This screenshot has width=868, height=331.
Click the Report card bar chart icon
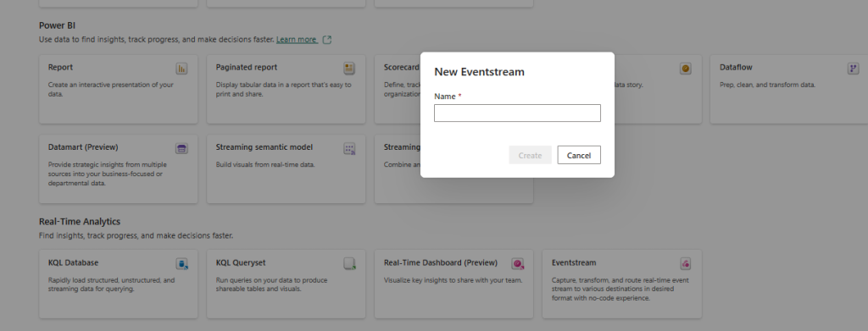[x=181, y=69]
